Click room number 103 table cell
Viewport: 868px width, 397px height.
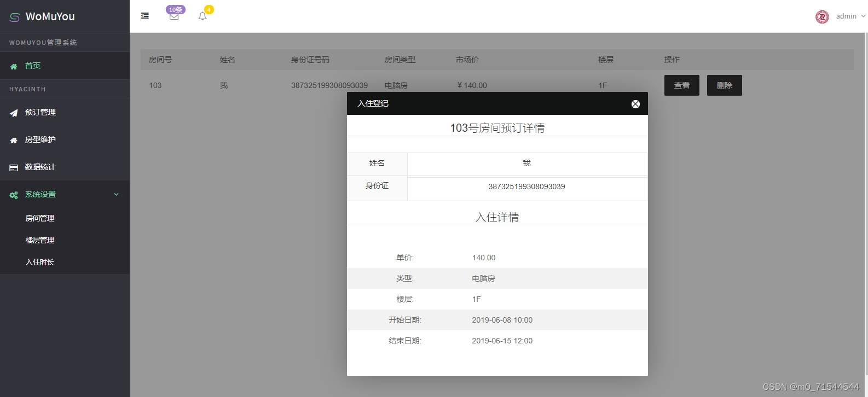tap(155, 85)
